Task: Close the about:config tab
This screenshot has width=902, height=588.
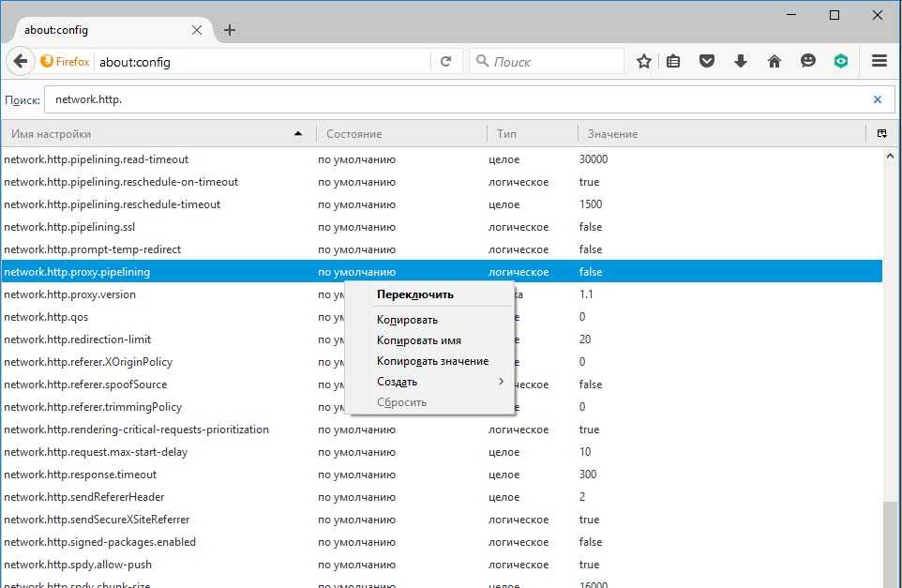Action: click(x=197, y=30)
